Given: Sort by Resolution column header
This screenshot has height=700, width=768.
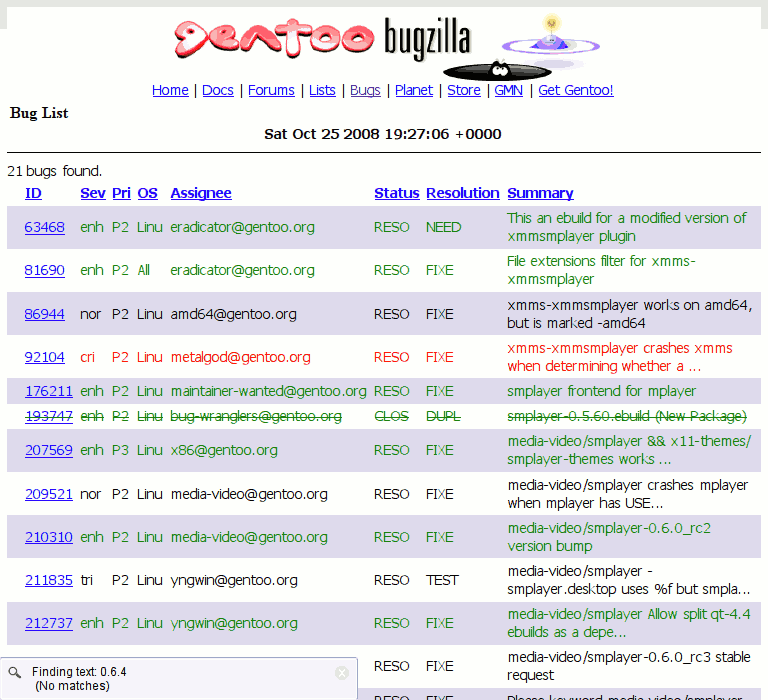Looking at the screenshot, I should 462,193.
